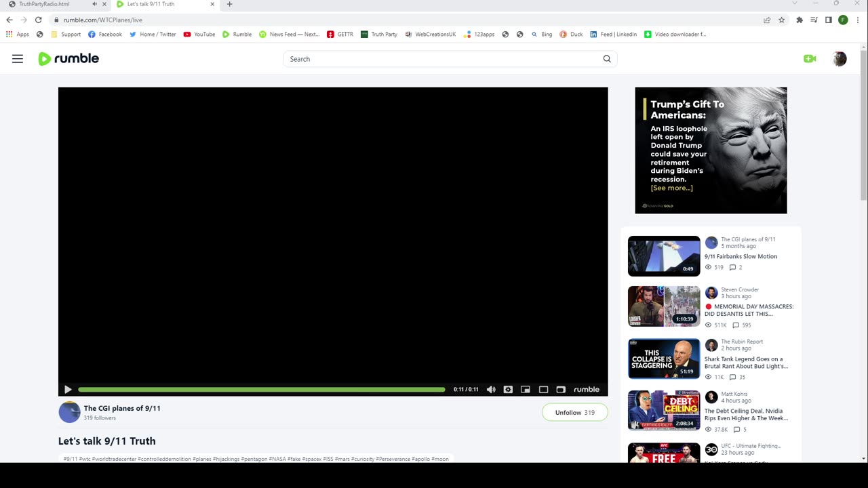Mute the TruthPartyRadio tab audio icon
This screenshot has width=868, height=488.
coord(94,4)
